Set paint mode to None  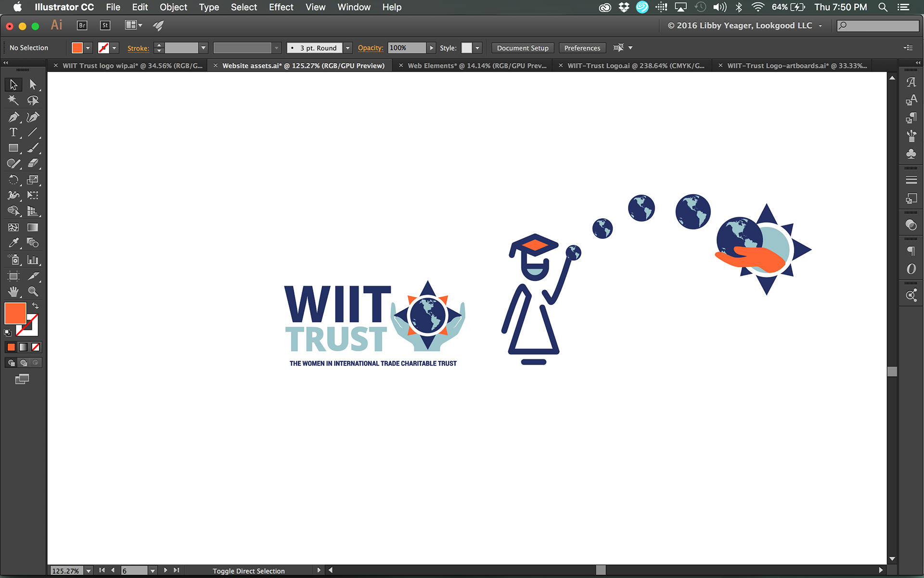(x=36, y=347)
